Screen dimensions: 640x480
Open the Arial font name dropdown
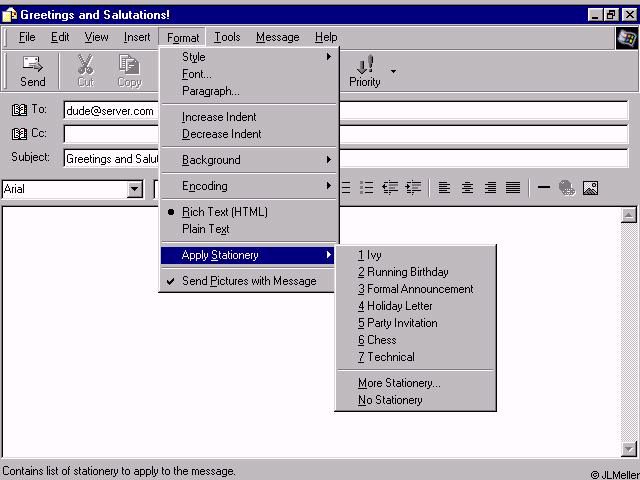[x=134, y=189]
